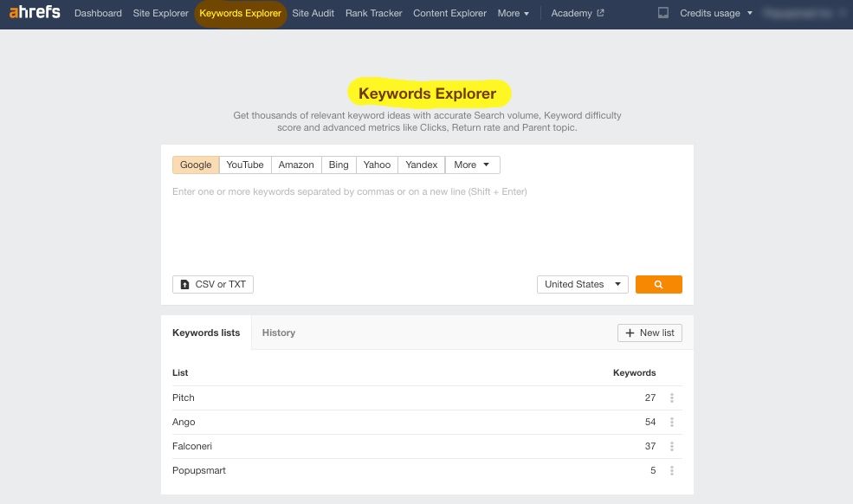
Task: Expand the More menu in top navigation
Action: pyautogui.click(x=513, y=13)
